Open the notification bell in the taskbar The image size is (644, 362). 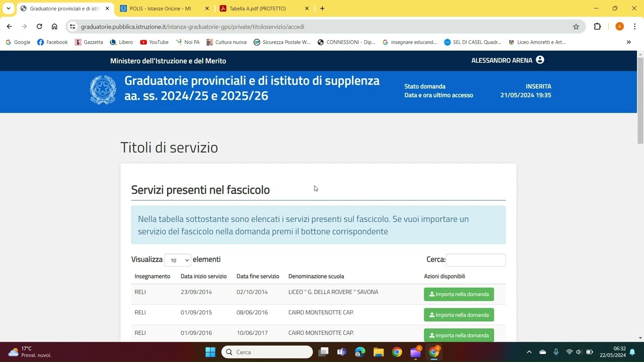pos(632,352)
